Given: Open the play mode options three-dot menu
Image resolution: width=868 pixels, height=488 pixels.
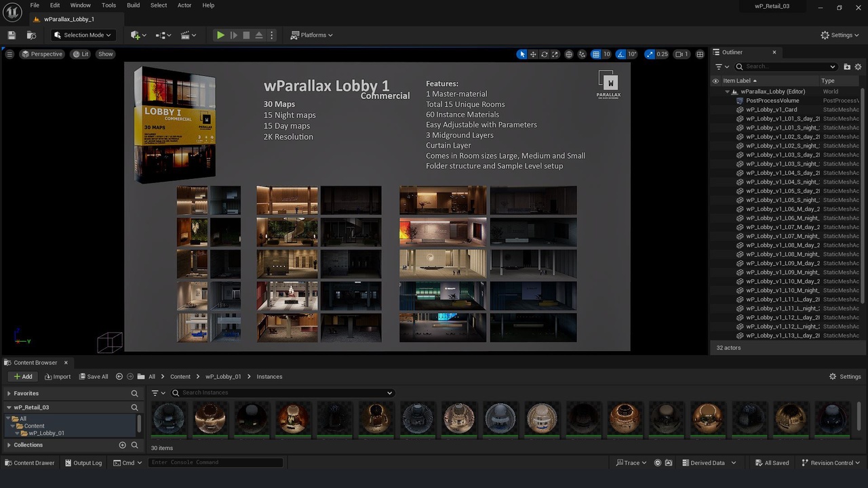Looking at the screenshot, I should (x=272, y=35).
